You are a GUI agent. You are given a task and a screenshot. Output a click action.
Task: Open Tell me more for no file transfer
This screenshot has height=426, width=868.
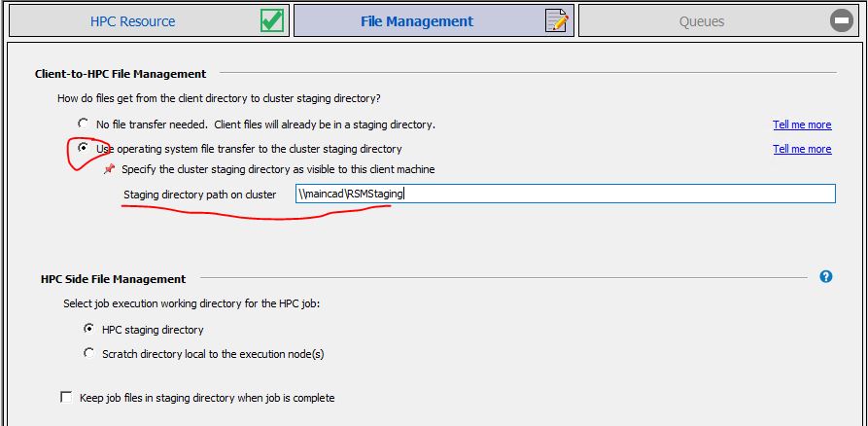click(802, 124)
